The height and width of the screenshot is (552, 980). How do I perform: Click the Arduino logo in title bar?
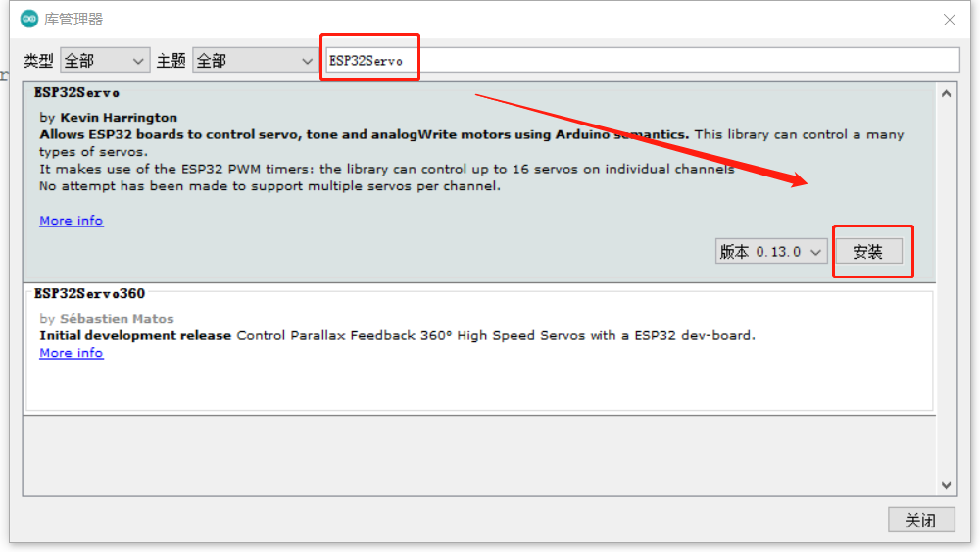click(29, 19)
